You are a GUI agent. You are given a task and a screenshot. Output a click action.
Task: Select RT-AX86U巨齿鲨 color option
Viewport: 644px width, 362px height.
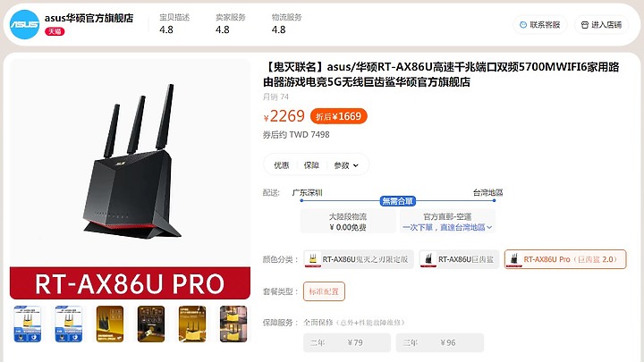[459, 259]
